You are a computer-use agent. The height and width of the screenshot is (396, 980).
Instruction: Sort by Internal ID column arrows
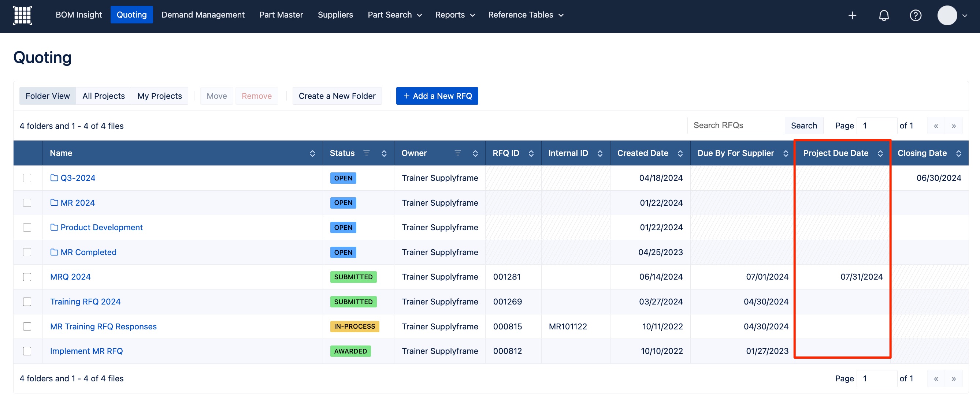point(600,153)
